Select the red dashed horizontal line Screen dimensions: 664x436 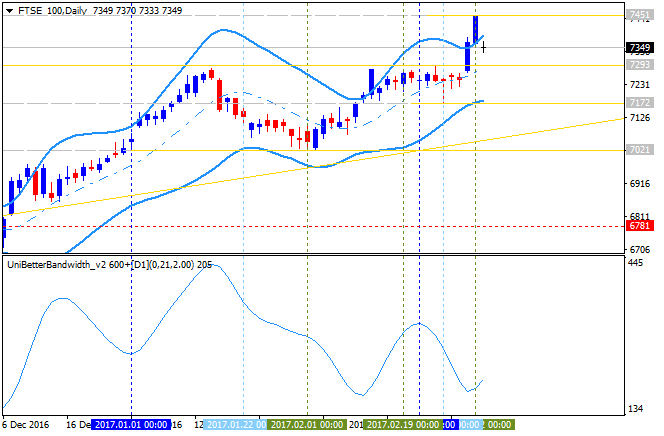300,226
